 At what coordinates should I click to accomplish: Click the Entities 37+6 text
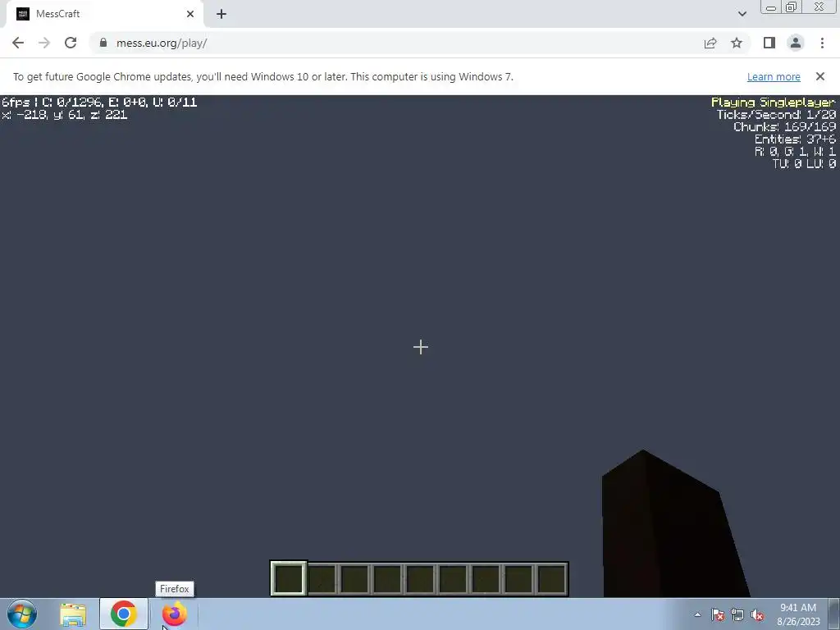point(795,139)
